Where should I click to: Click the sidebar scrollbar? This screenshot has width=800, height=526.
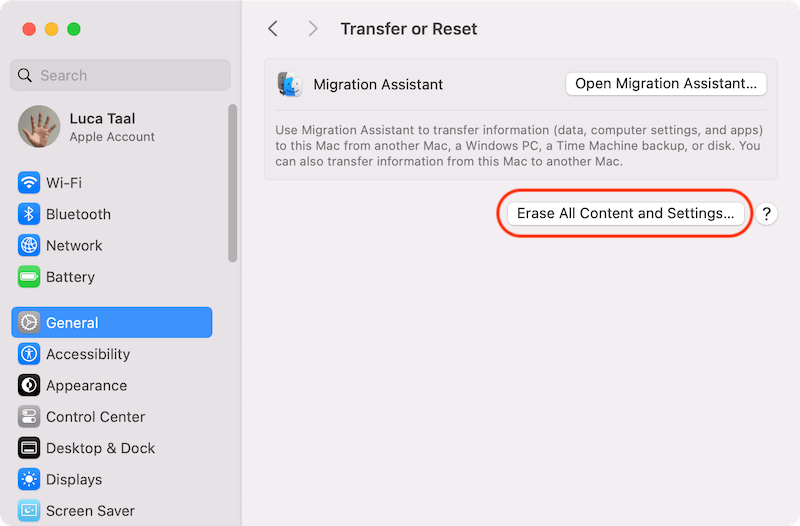point(233,183)
